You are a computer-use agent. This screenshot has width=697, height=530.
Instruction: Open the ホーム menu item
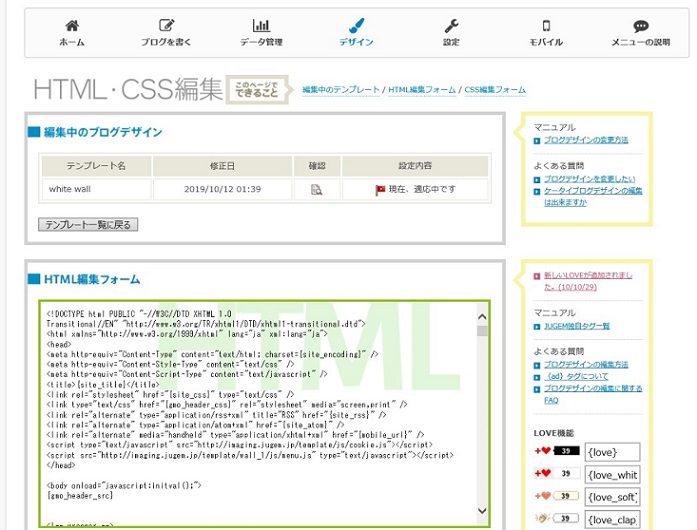72,42
